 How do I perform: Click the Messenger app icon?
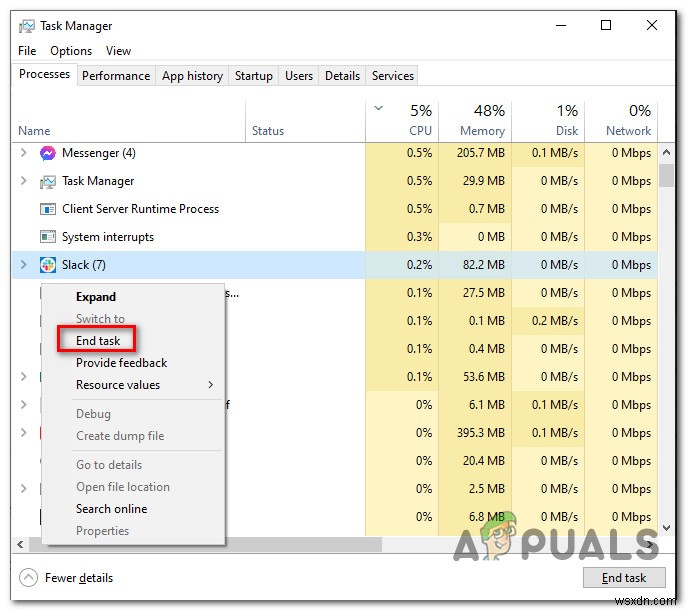click(x=48, y=153)
